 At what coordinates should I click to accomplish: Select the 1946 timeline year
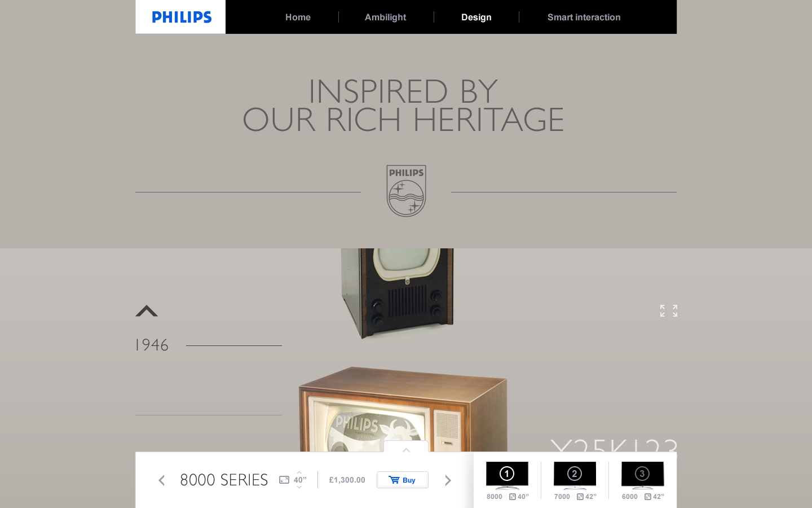(152, 345)
